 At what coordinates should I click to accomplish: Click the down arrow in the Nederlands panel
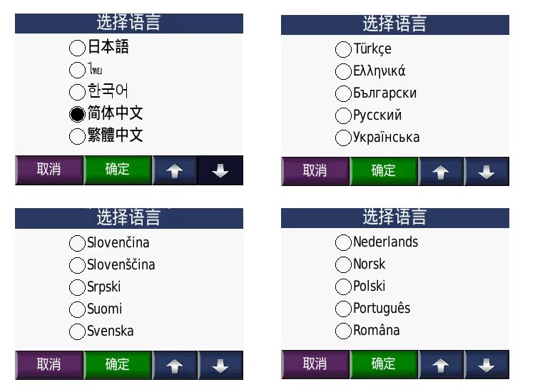pyautogui.click(x=486, y=364)
